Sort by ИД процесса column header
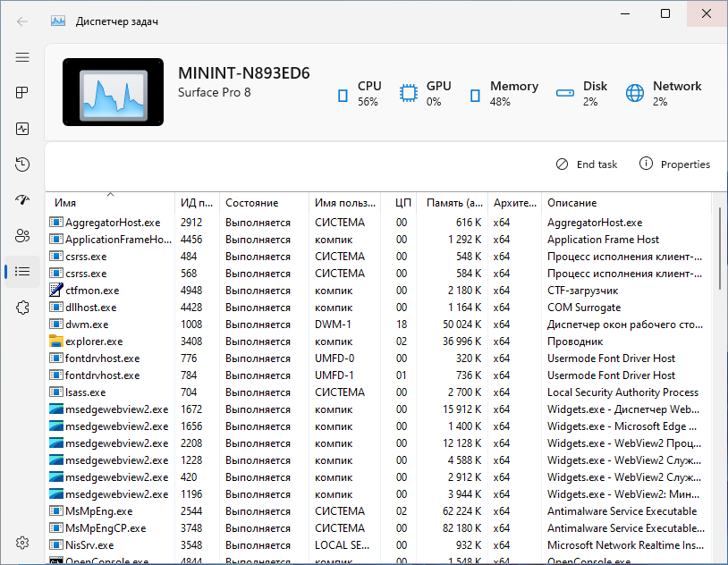728x565 pixels. [197, 203]
